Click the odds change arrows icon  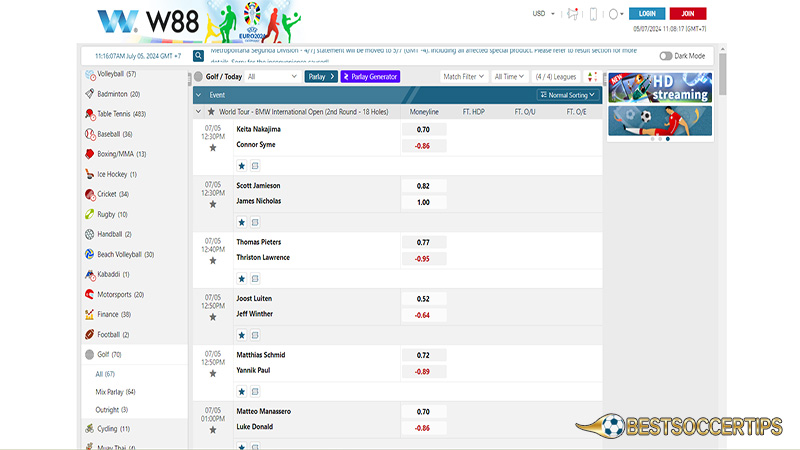tap(592, 77)
